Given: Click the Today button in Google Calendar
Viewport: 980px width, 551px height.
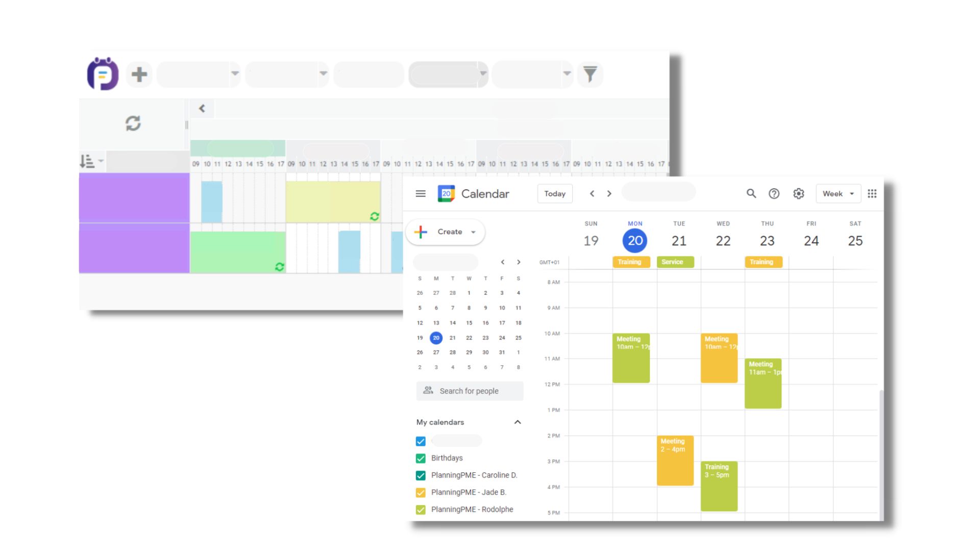Looking at the screenshot, I should (x=554, y=194).
